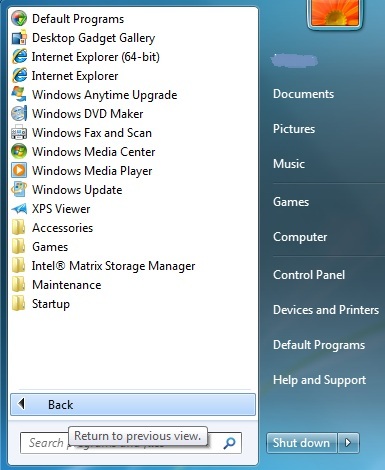Viewport: 385px width, 470px height.
Task: Click the Windows Anytime Upgrade icon
Action: pyautogui.click(x=19, y=94)
